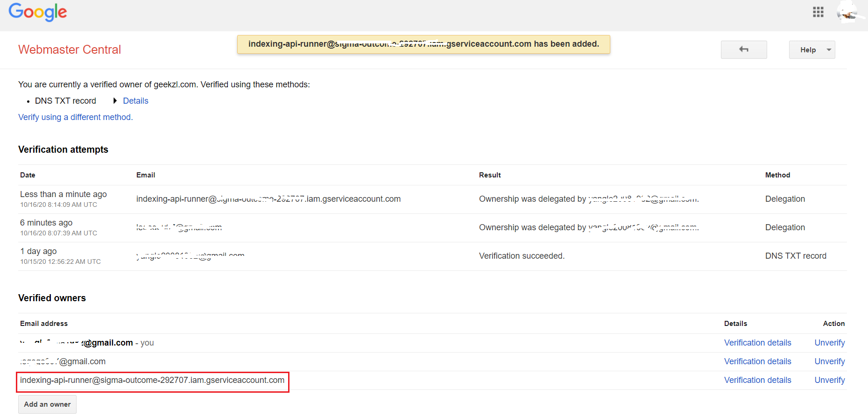Image resolution: width=868 pixels, height=417 pixels.
Task: Unverify the second gmail.com owner
Action: tap(829, 361)
